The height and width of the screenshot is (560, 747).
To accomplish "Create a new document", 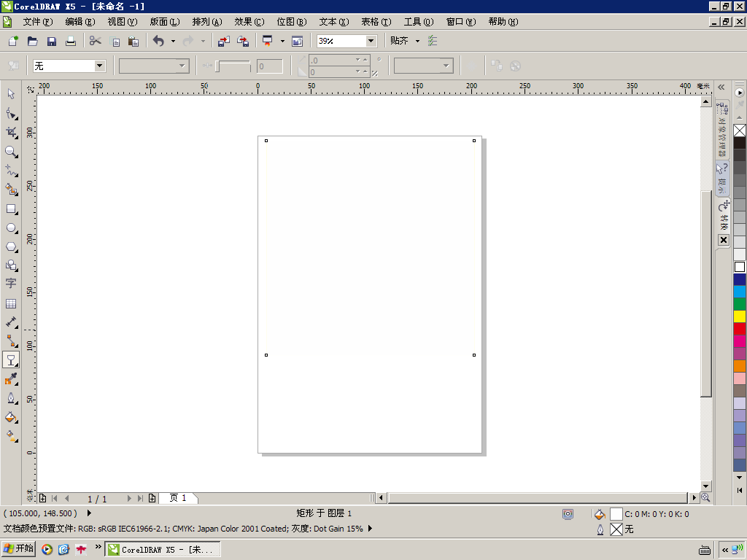I will 13,41.
